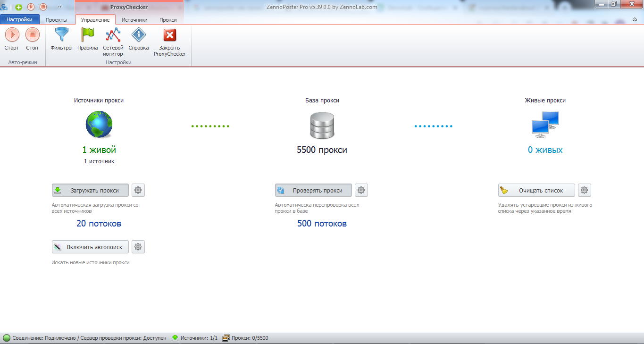Image resolution: width=644 pixels, height=344 pixels.
Task: Click Источники download icon in status bar
Action: (175, 338)
